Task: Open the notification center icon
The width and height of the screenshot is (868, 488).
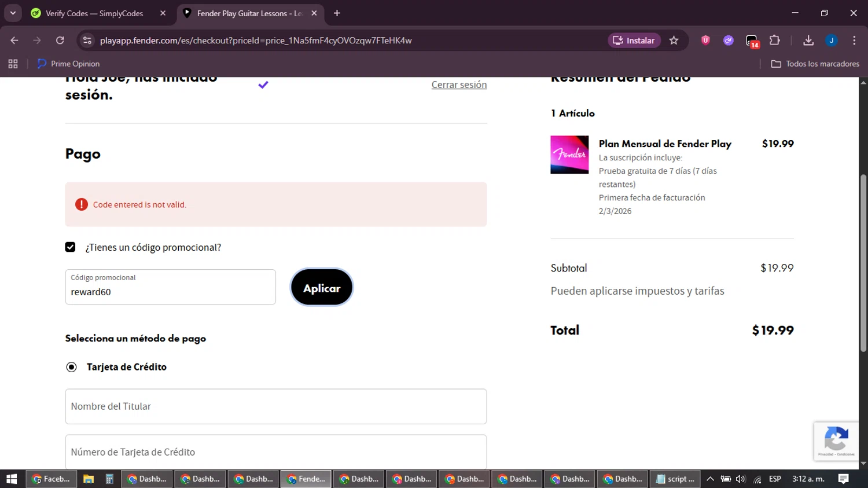Action: tap(844, 479)
